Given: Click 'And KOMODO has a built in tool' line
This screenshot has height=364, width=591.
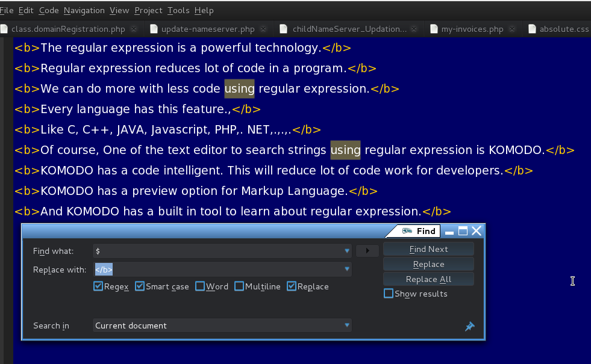Looking at the screenshot, I should (233, 212).
